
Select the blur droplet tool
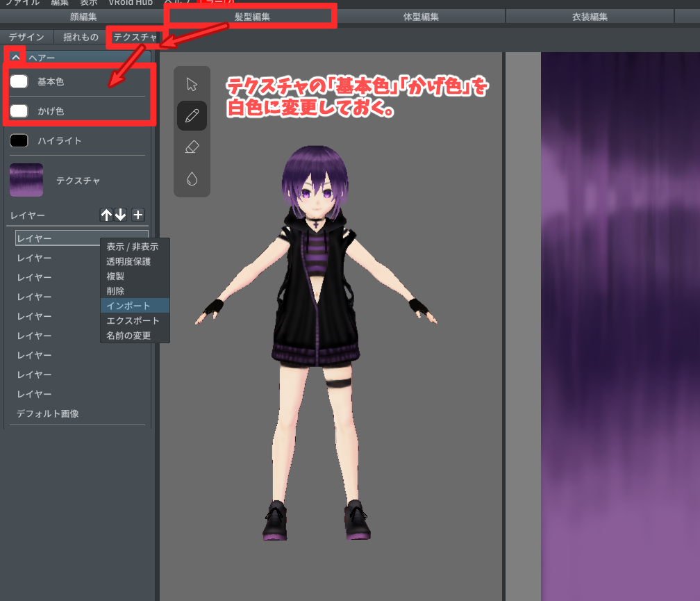[x=192, y=178]
